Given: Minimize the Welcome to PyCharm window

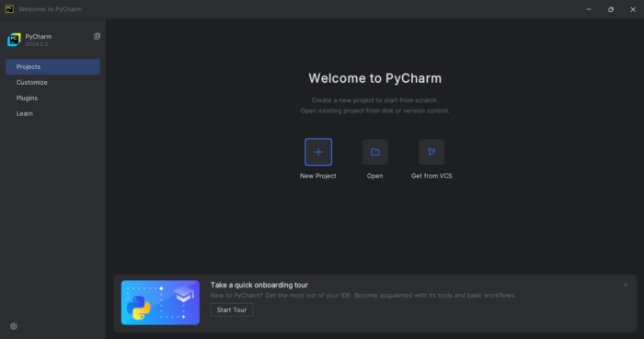Looking at the screenshot, I should [x=589, y=9].
